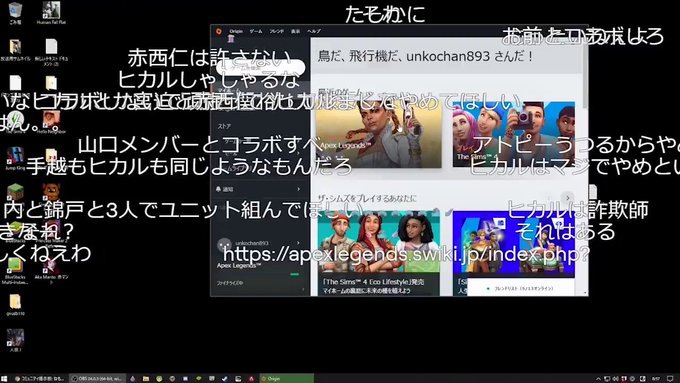Open the ヘルプ menu in Origin
680x383 pixels.
(314, 31)
